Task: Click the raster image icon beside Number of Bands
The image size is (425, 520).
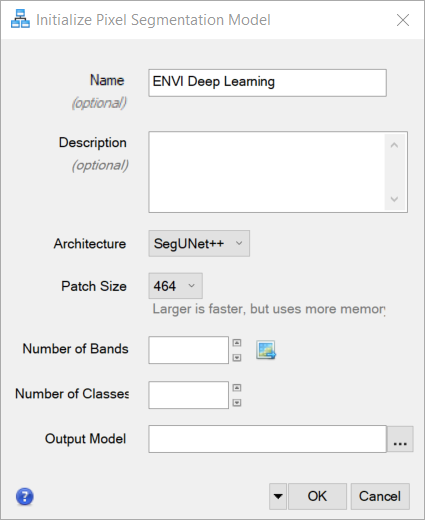Action: (x=266, y=350)
